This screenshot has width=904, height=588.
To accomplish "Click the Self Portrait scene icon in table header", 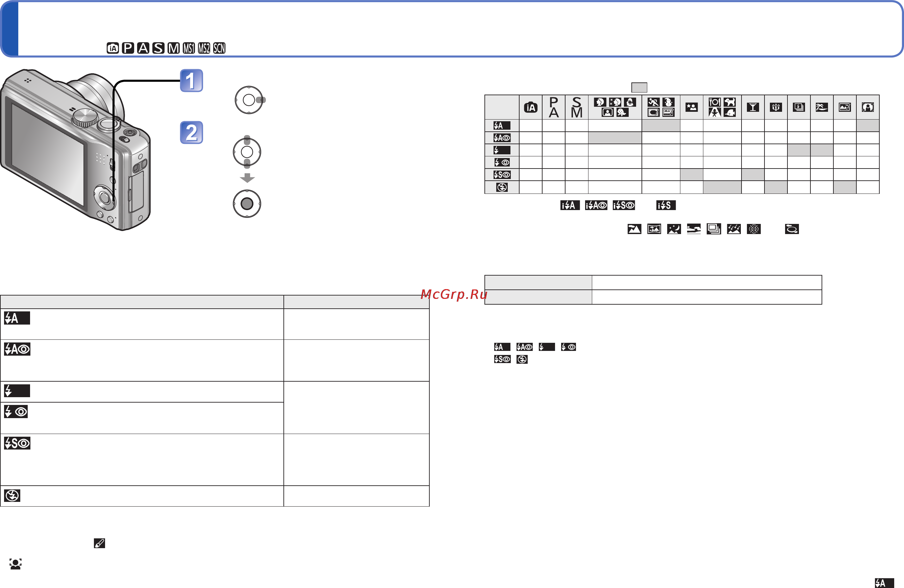I will tap(608, 112).
